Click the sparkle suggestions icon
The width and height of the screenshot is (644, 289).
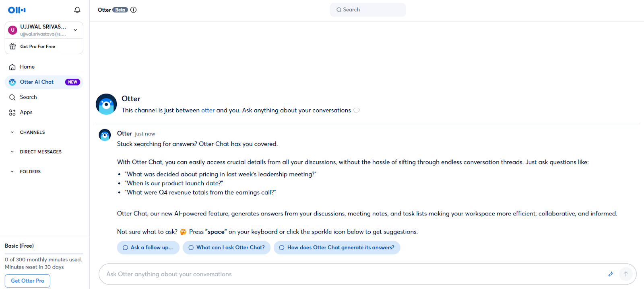[x=611, y=274]
